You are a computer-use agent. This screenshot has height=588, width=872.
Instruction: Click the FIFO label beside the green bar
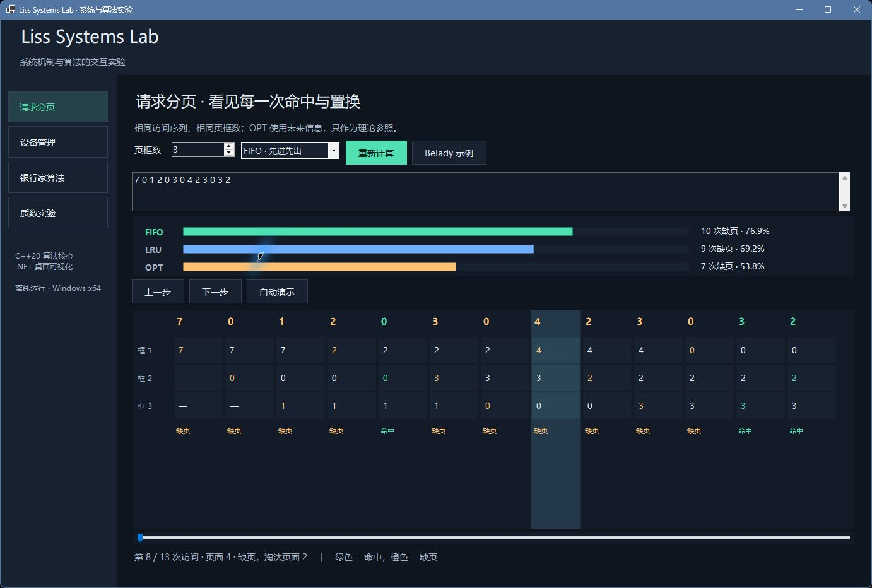154,232
